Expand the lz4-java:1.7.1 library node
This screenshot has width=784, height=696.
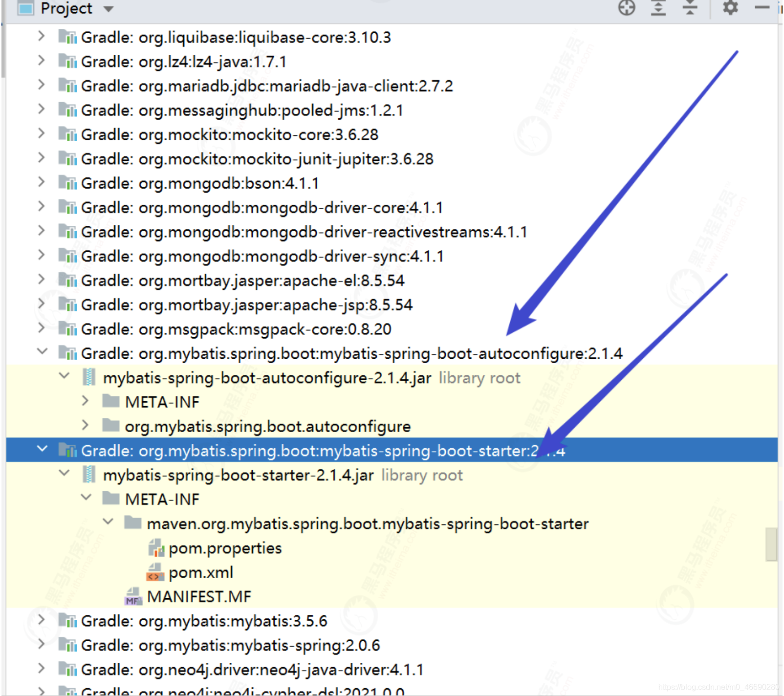pyautogui.click(x=42, y=61)
